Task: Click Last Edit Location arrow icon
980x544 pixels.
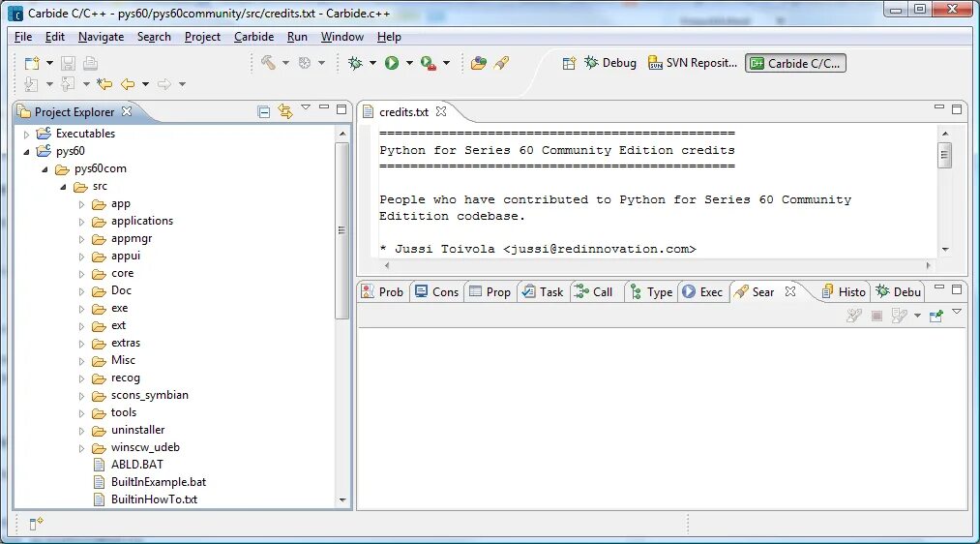Action: 104,84
